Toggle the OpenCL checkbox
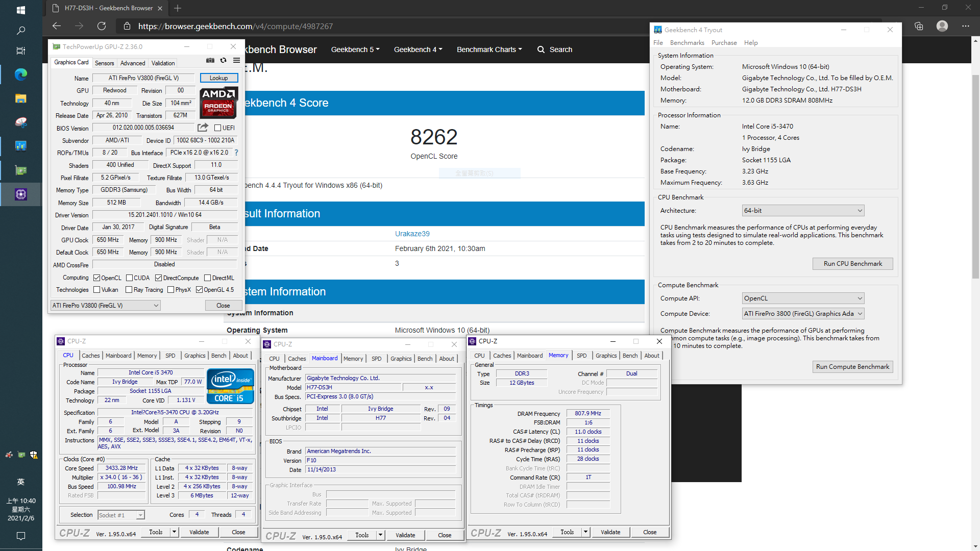The height and width of the screenshot is (551, 980). [x=96, y=278]
